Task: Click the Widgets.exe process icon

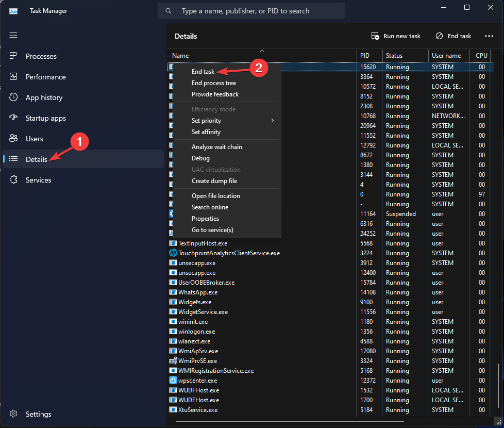Action: coord(173,302)
